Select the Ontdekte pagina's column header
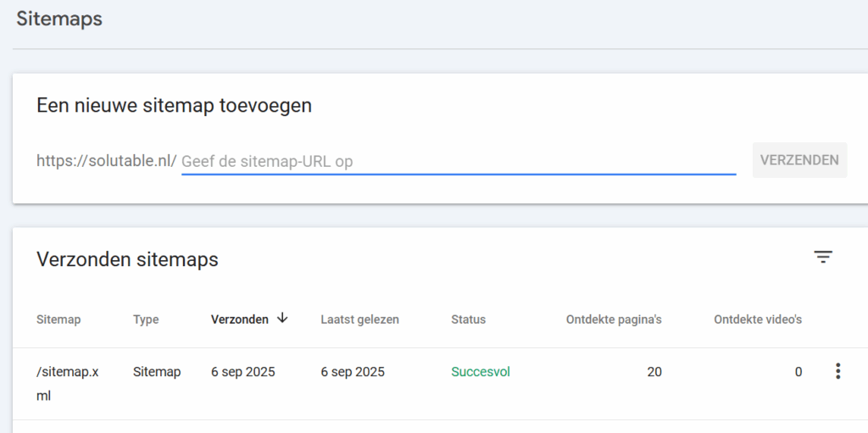This screenshot has width=868, height=433. [x=614, y=319]
